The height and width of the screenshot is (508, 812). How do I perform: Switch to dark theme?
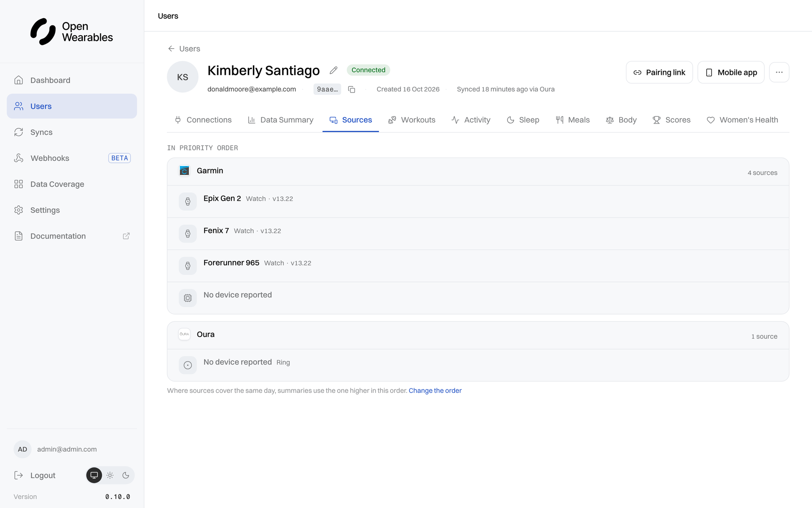(126, 475)
